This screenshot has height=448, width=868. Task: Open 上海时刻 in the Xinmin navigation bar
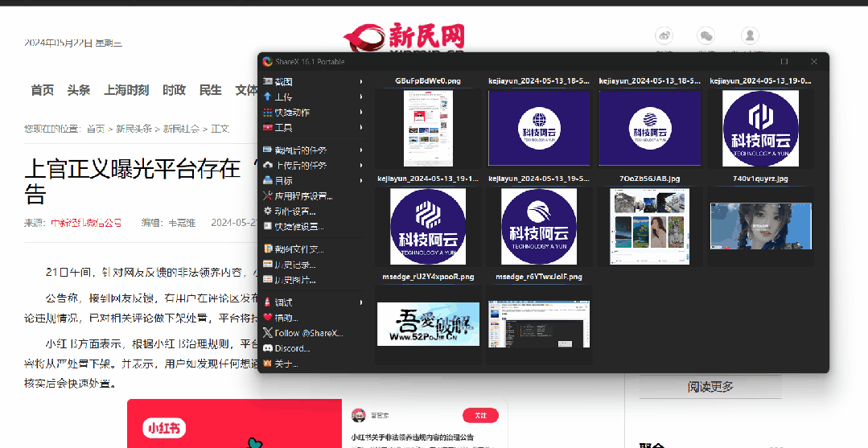coord(126,90)
